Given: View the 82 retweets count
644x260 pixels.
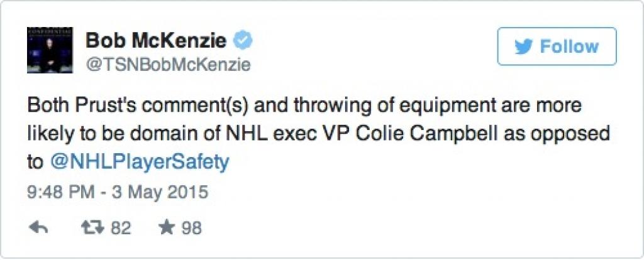Looking at the screenshot, I should (121, 228).
